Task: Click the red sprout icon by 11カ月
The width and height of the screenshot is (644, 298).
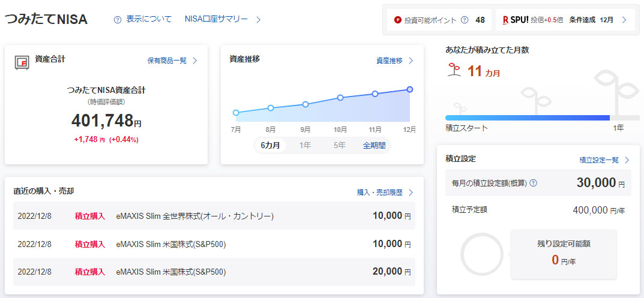Action: (454, 71)
